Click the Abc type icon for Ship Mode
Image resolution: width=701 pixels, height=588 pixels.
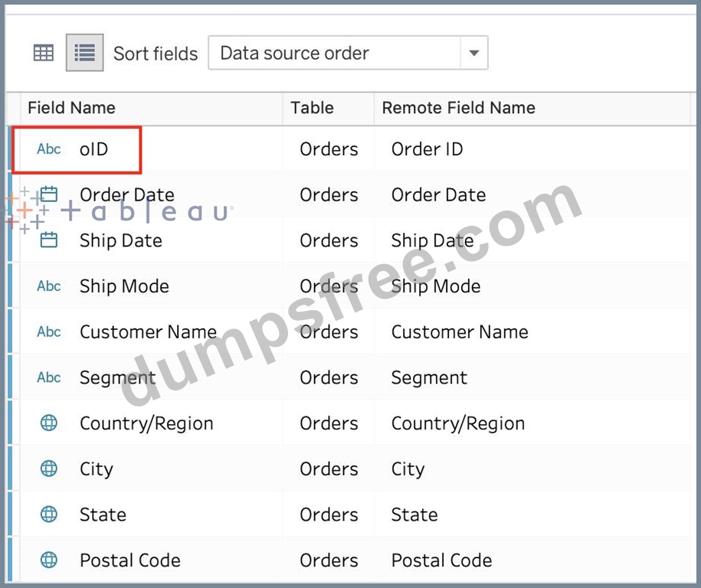tap(49, 286)
